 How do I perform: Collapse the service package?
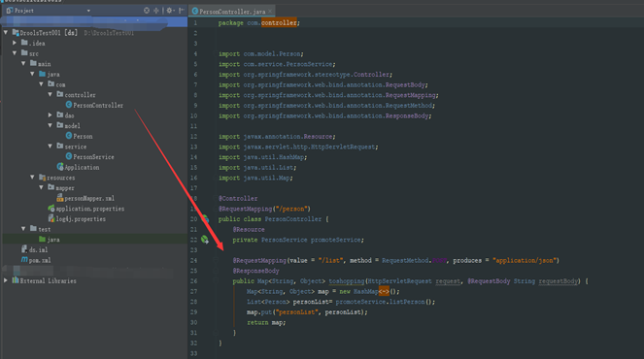point(51,147)
